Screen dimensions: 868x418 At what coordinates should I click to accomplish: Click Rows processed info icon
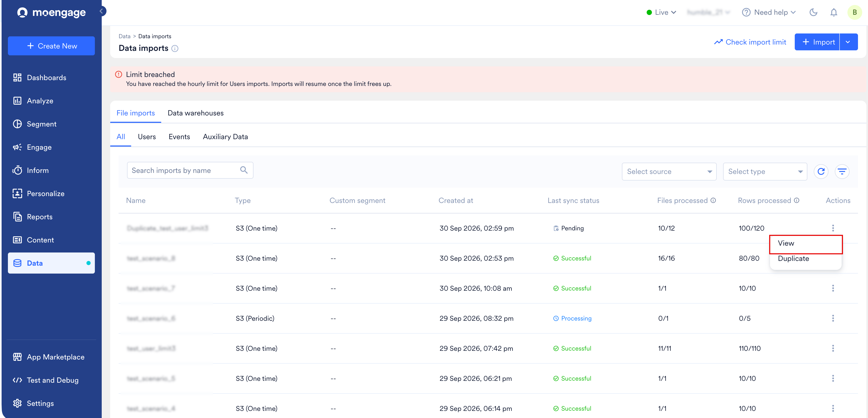(x=797, y=200)
